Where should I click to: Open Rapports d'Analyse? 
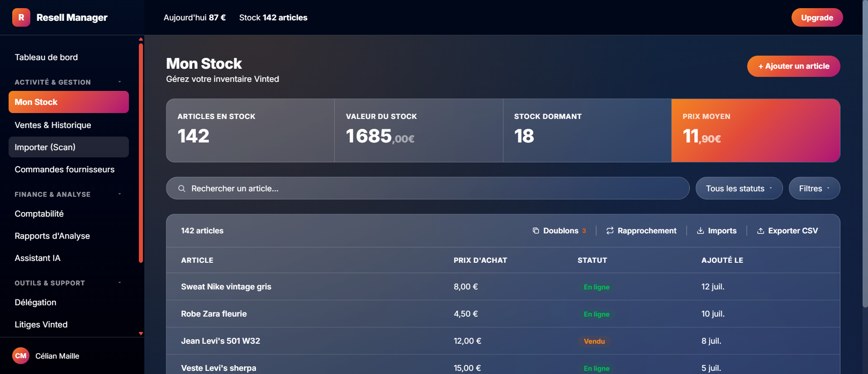[x=69, y=236]
